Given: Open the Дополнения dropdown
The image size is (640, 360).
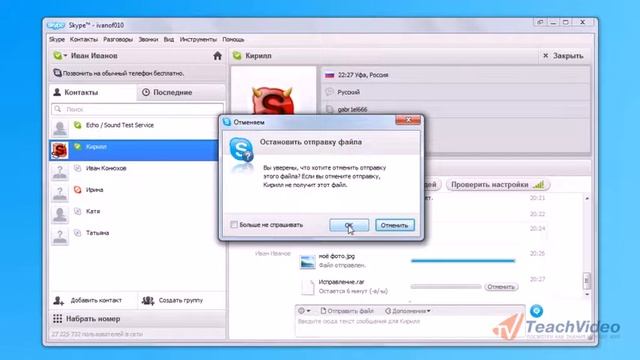Looking at the screenshot, I should click(x=408, y=311).
